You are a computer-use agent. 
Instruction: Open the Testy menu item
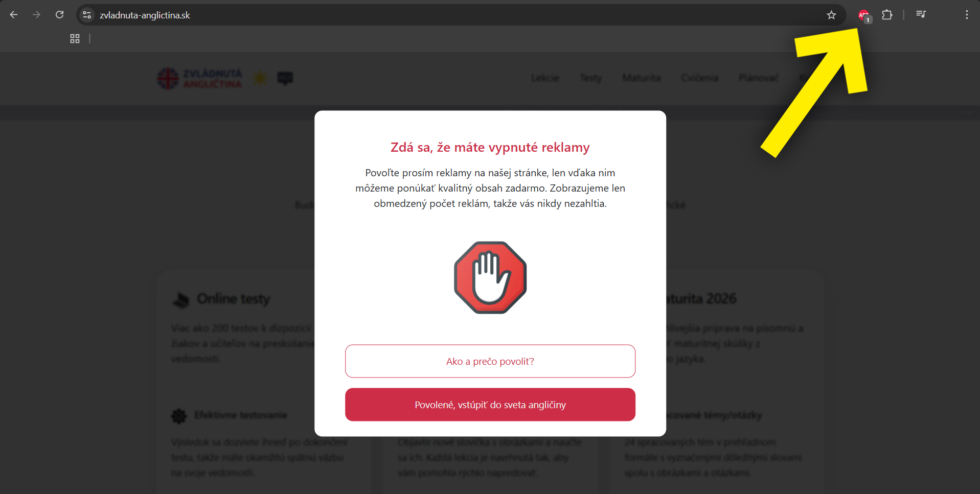(x=590, y=78)
